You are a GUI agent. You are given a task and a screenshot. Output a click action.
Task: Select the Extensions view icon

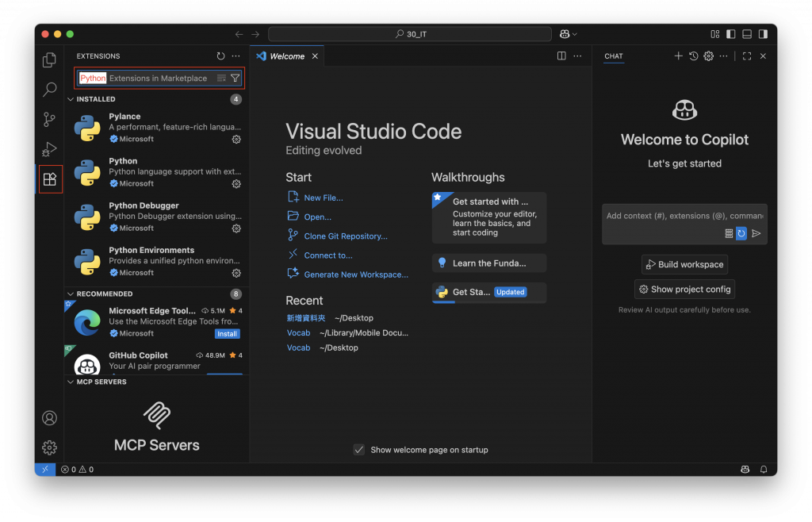coord(50,179)
